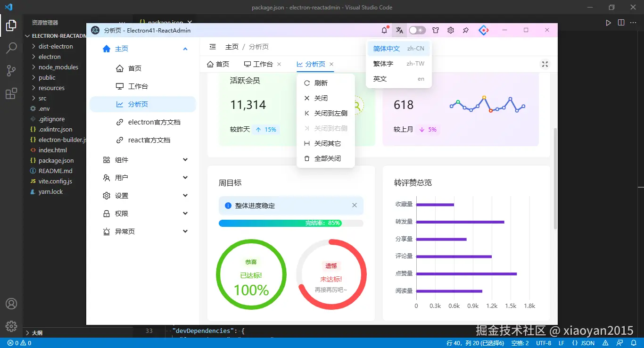
Task: Open VS Code Source Control icon
Action: (x=11, y=71)
